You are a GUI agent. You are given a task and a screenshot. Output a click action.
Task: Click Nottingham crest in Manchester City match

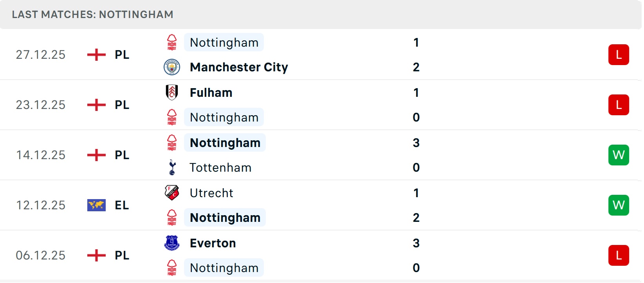(x=172, y=42)
